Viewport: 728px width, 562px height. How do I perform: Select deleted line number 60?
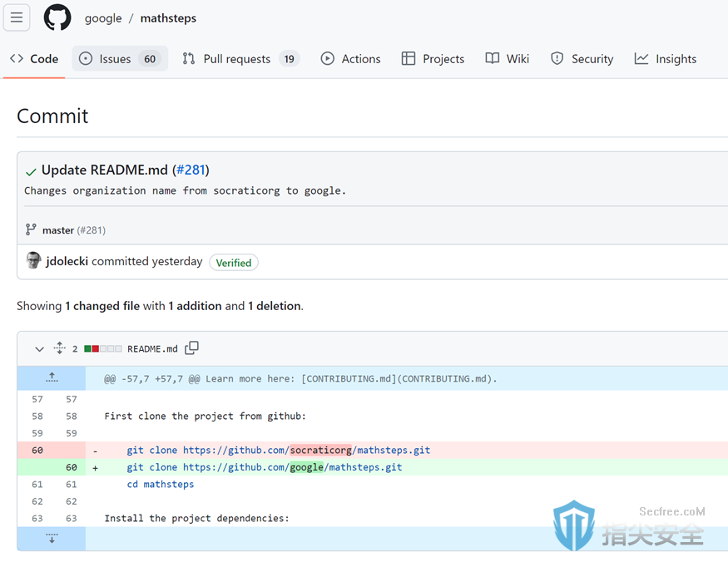point(37,450)
